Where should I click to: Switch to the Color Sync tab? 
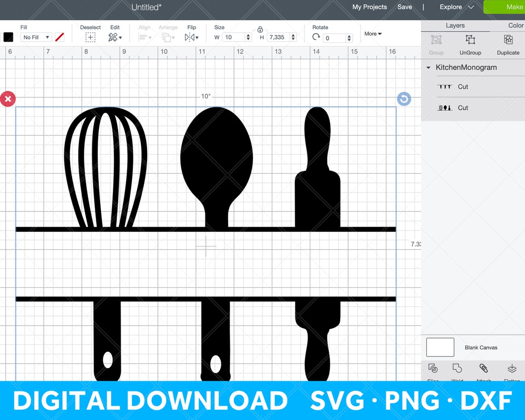[x=516, y=25]
